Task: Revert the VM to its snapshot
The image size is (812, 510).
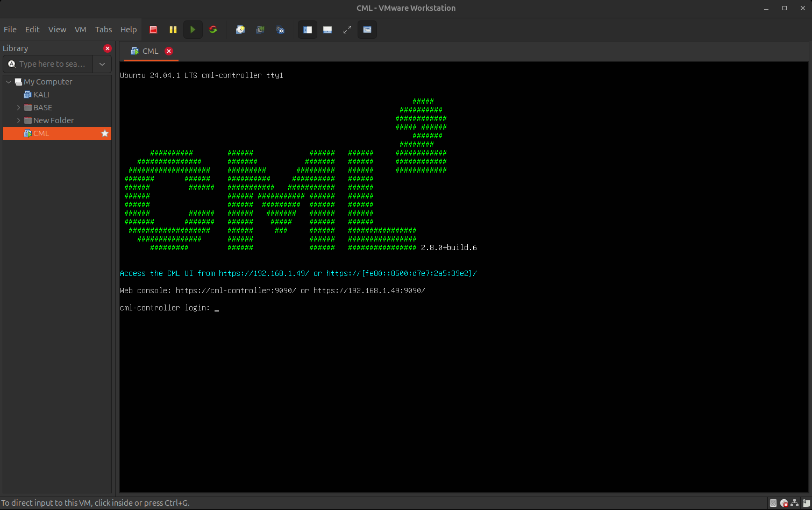Action: coord(260,30)
